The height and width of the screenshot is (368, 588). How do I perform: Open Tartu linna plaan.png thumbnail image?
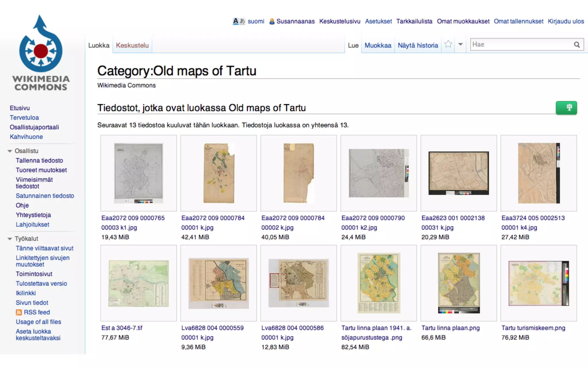[459, 283]
